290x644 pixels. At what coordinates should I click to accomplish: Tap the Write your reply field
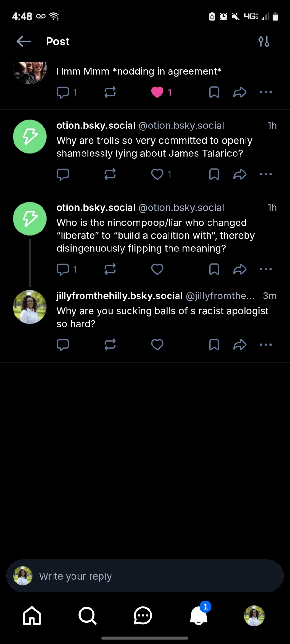[x=145, y=576]
